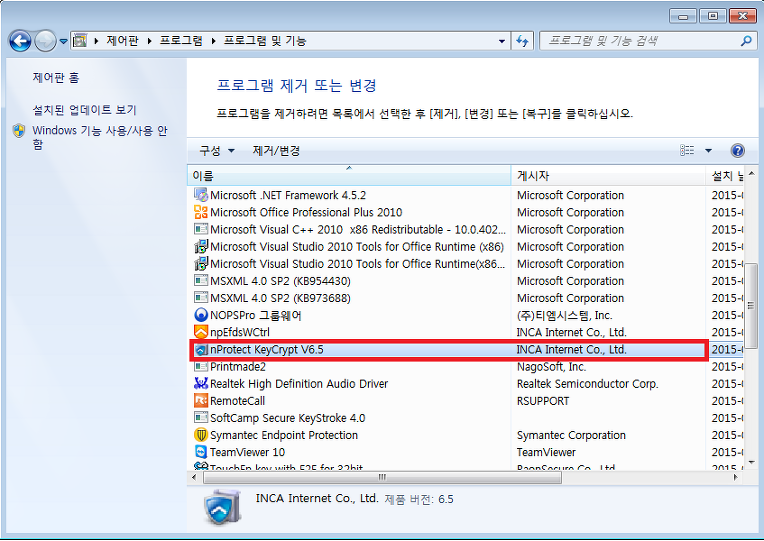Select Microsoft Office Professional Plus 2010 name
Viewport: 764px width, 541px height.
click(x=306, y=212)
